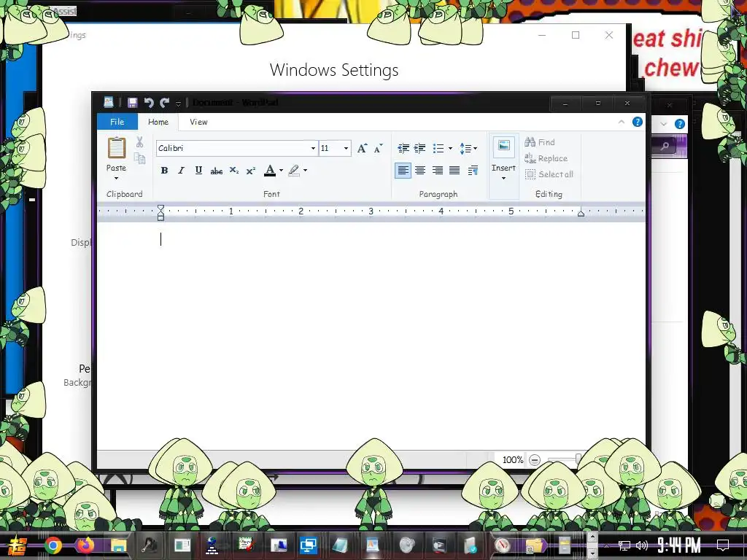Image resolution: width=747 pixels, height=560 pixels.
Task: Increase paragraph indent
Action: pyautogui.click(x=419, y=148)
